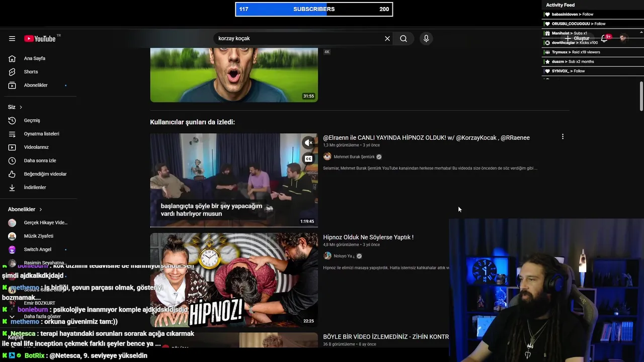The width and height of the screenshot is (644, 362).
Task: Click dowithcaglar Kicks x100 entry
Action: tap(593, 43)
